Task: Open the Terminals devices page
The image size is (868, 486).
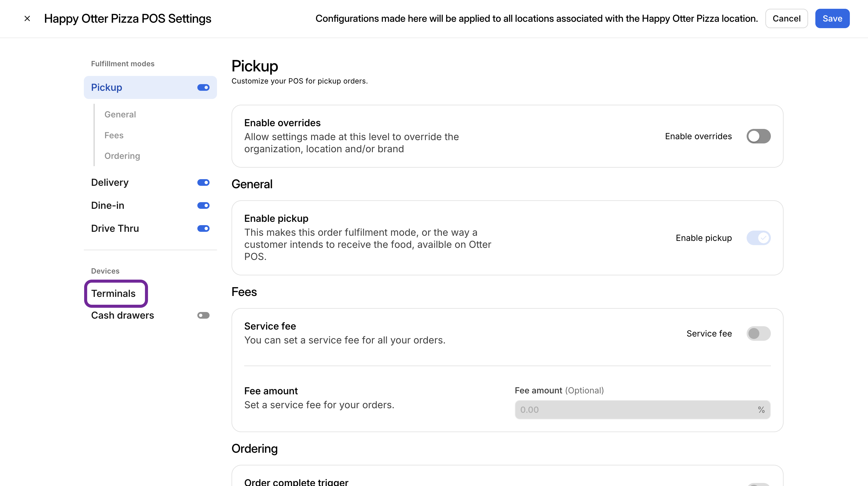Action: pyautogui.click(x=113, y=294)
